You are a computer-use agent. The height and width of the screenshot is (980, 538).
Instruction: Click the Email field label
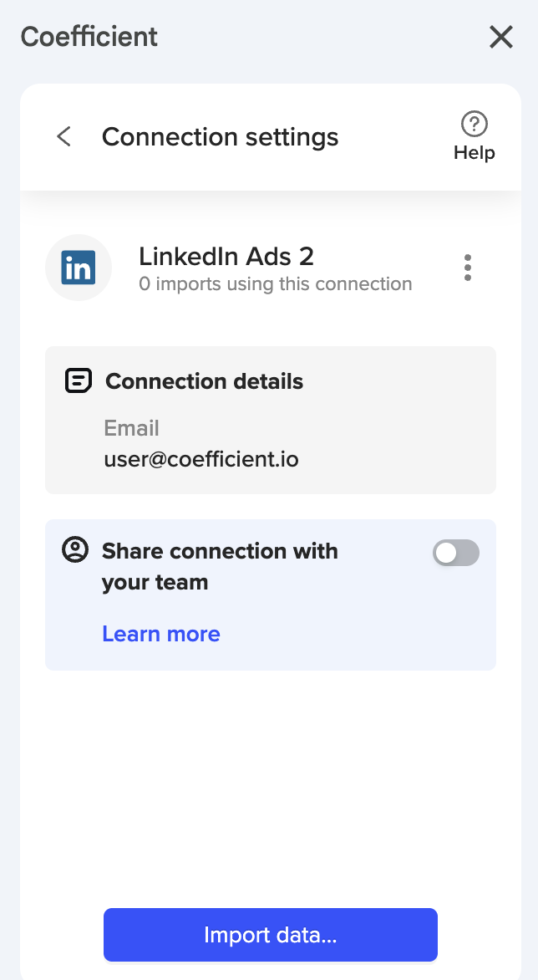tap(131, 428)
